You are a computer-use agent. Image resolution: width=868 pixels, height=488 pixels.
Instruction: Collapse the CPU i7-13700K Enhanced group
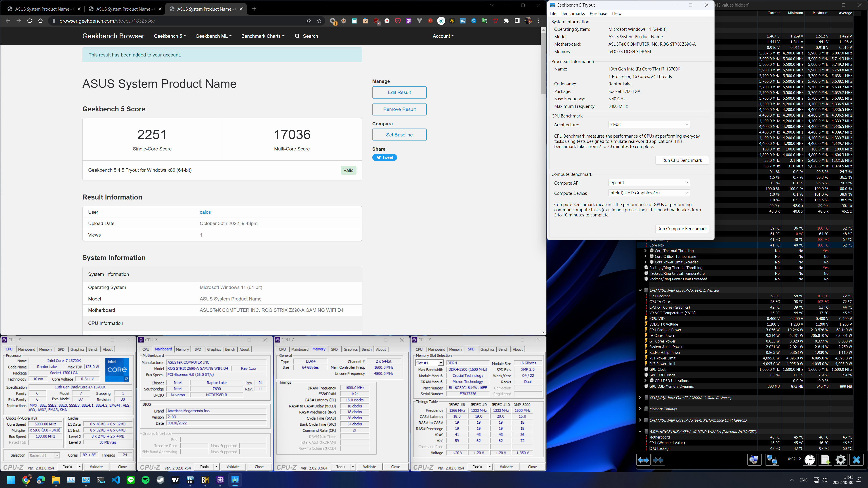[640, 290]
